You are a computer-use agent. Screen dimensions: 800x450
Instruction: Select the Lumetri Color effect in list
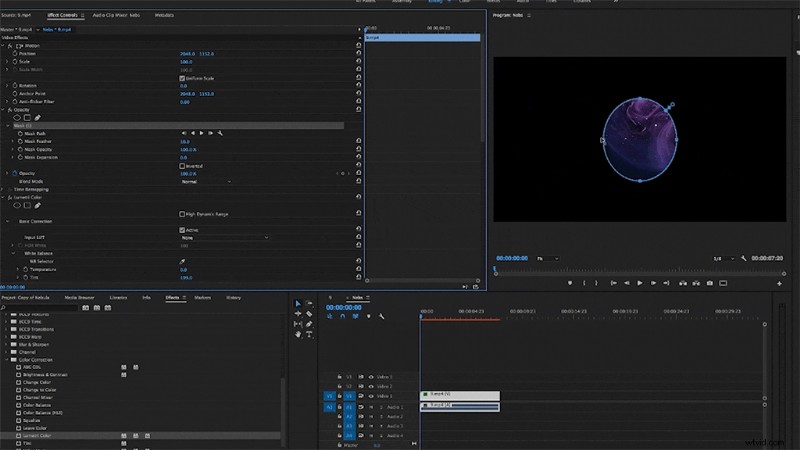point(39,436)
